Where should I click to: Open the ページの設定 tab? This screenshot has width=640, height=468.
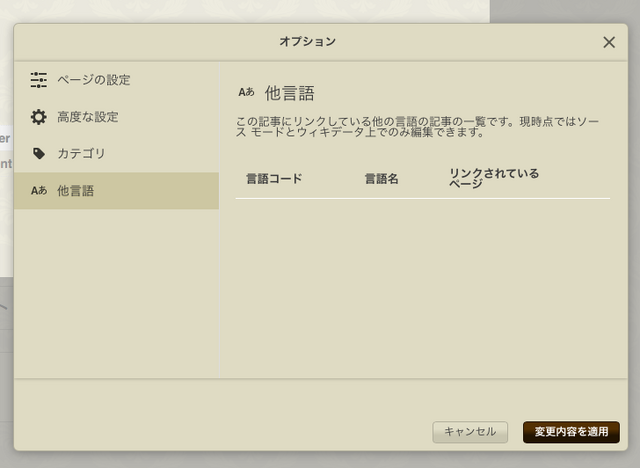(x=116, y=80)
